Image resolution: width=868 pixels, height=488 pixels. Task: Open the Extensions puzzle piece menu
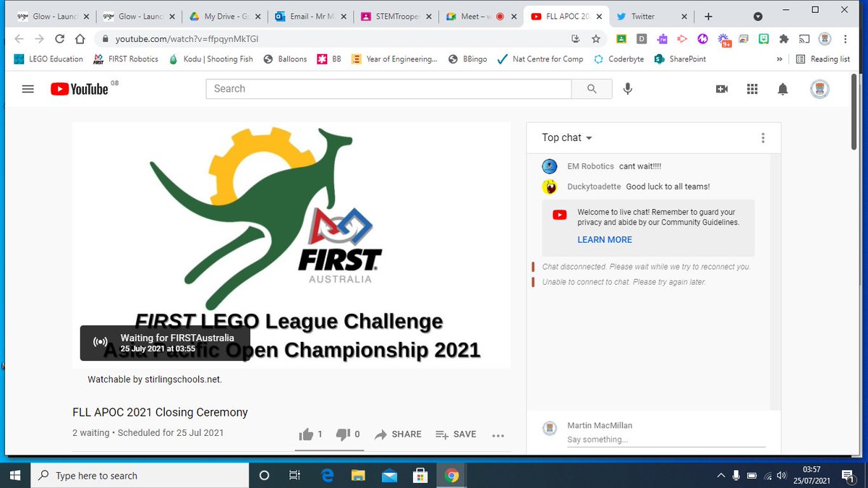(x=783, y=39)
